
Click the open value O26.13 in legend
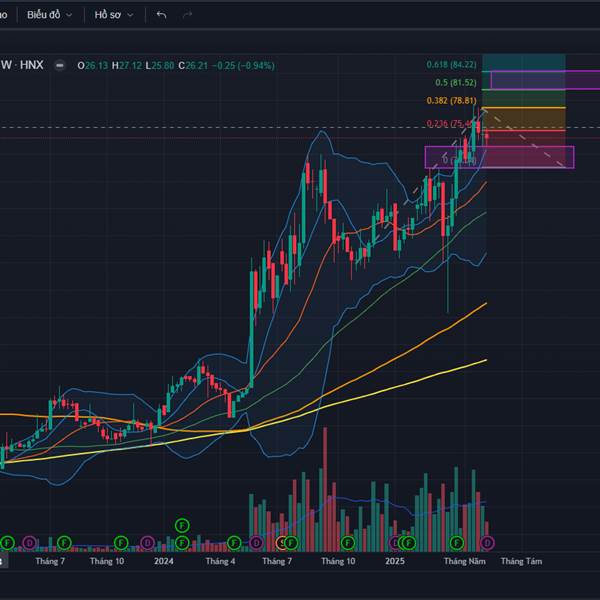(93, 66)
